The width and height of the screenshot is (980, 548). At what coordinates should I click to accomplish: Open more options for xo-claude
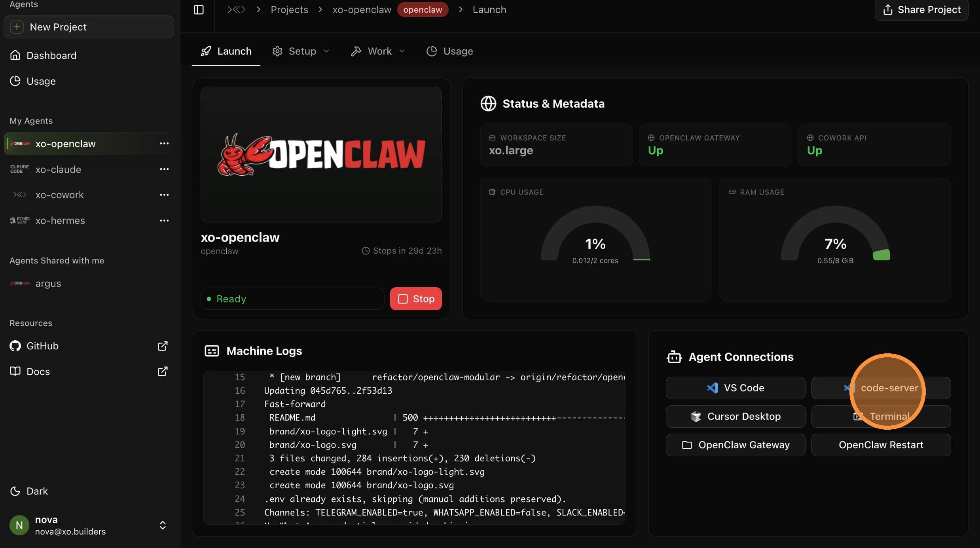164,169
